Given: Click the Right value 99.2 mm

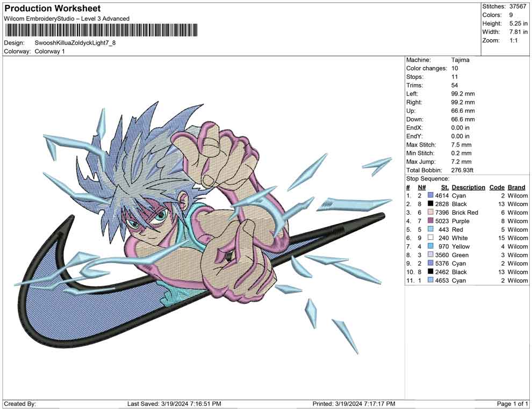Looking at the screenshot, I should tap(463, 103).
